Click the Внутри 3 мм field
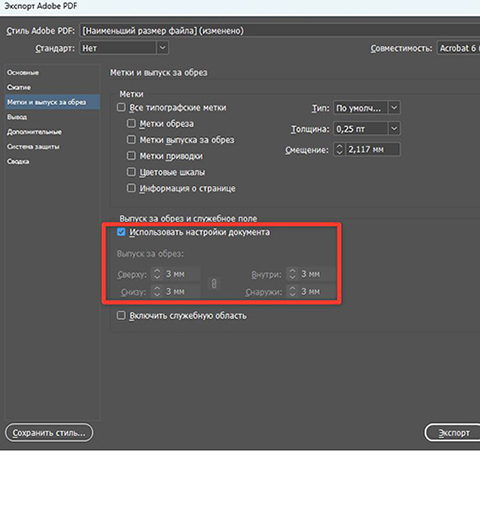This screenshot has width=480, height=530. tap(317, 274)
